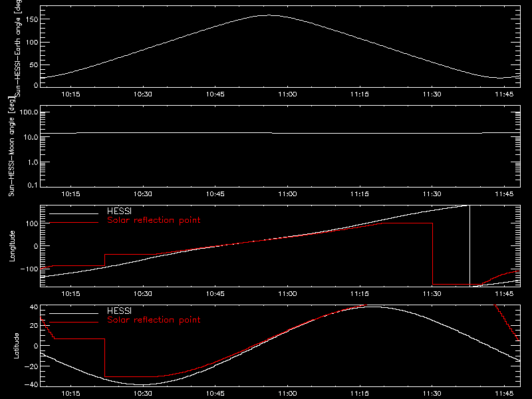532x399 pixels.
Task: Click the 150 tick on Earth angle axis
Action: (x=32, y=19)
